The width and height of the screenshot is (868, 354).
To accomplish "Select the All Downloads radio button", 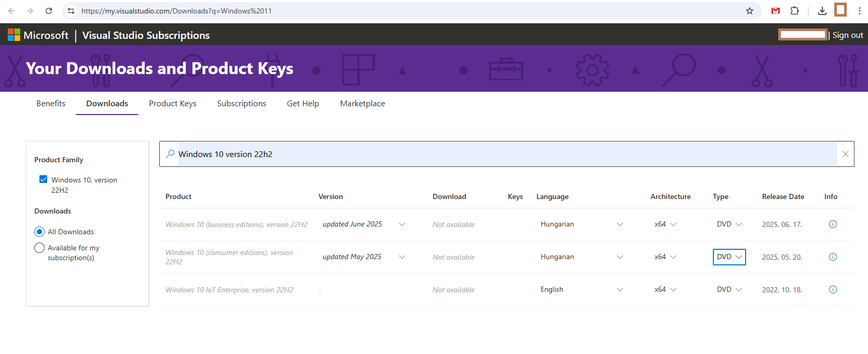I will click(x=39, y=232).
